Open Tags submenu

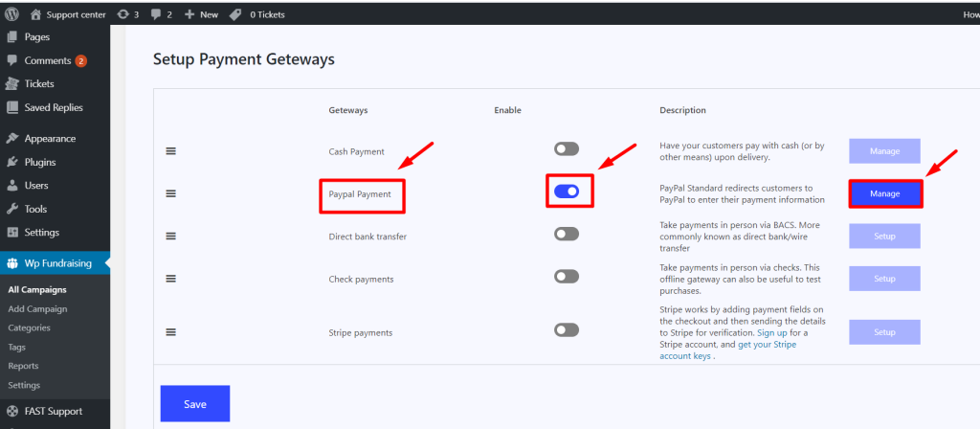(17, 347)
